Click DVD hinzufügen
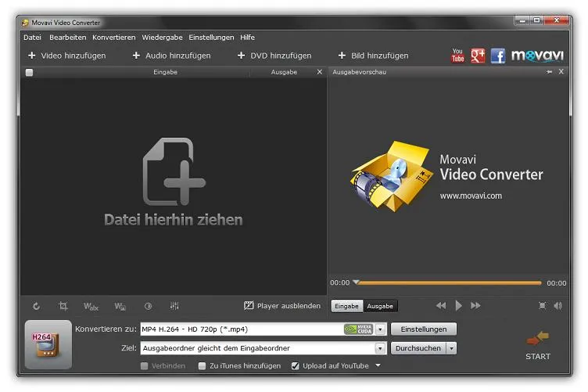The height and width of the screenshot is (392, 588). point(274,56)
